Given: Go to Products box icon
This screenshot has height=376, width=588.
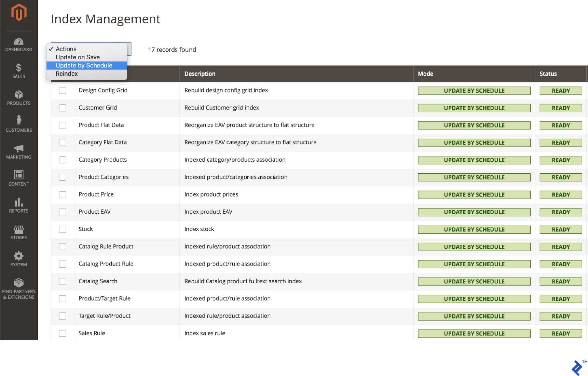Looking at the screenshot, I should click(19, 94).
